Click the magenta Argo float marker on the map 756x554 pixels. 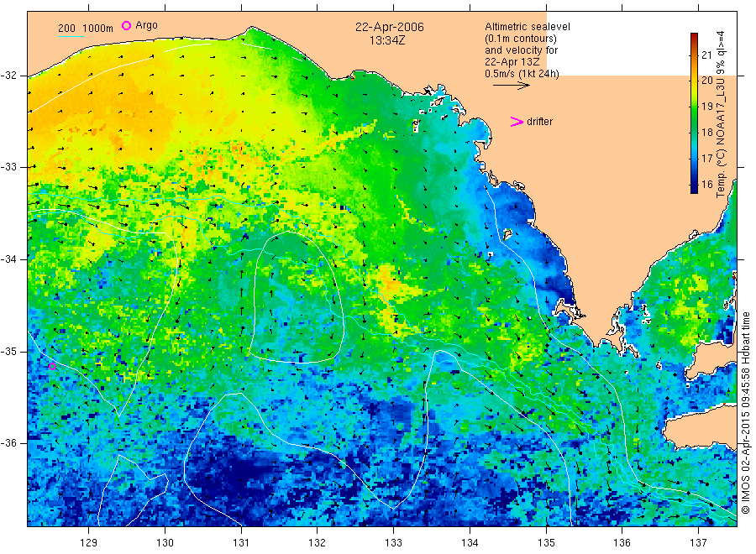click(53, 367)
